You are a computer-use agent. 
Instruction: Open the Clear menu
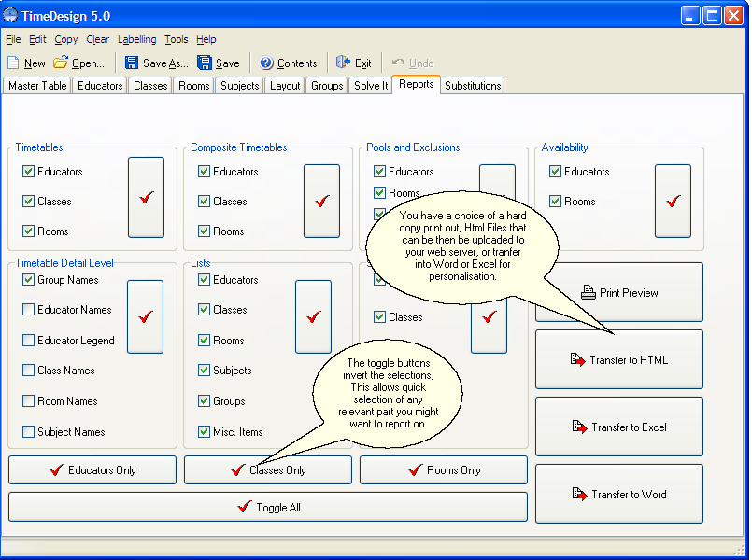pos(98,39)
